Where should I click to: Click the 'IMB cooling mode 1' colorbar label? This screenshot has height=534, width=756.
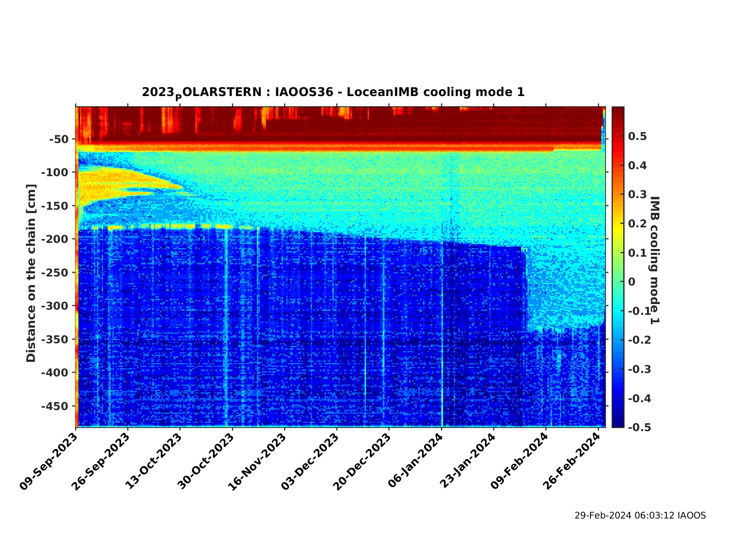click(654, 260)
